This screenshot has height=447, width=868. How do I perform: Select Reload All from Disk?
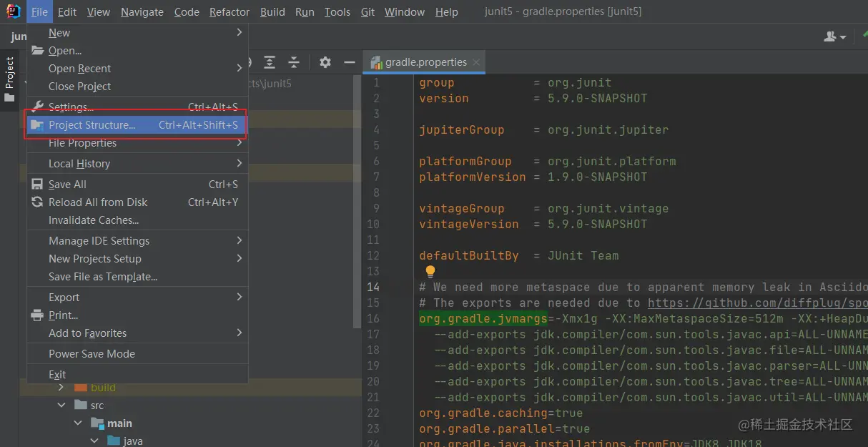(137, 202)
